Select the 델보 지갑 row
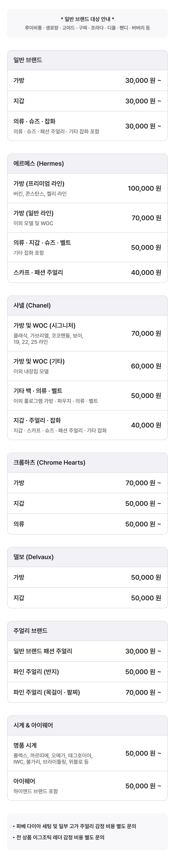Image resolution: width=175 pixels, height=868 pixels. pos(87,598)
